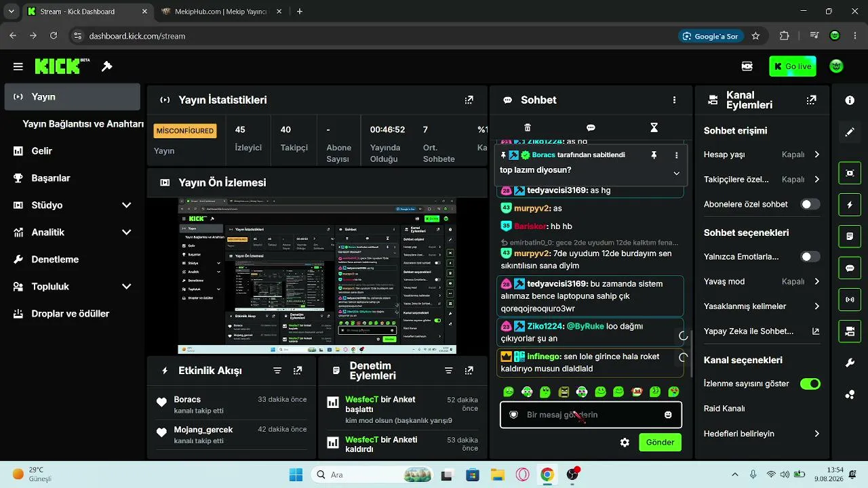Open the green profile avatar menu
The width and height of the screenshot is (868, 488).
[837, 66]
